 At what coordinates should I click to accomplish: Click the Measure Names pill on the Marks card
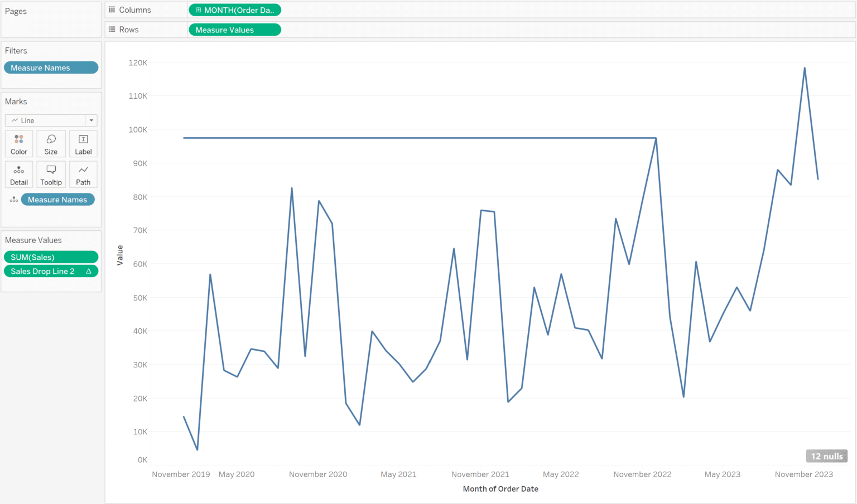57,199
